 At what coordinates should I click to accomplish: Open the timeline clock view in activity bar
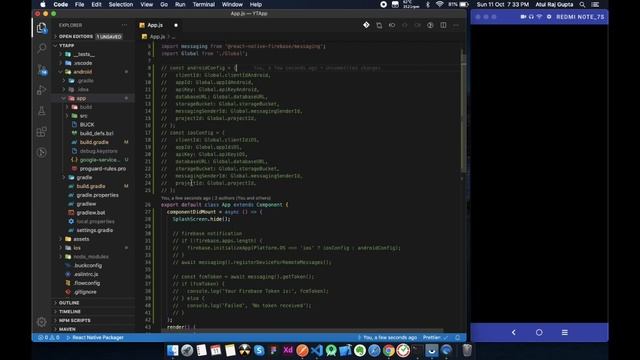click(x=42, y=152)
